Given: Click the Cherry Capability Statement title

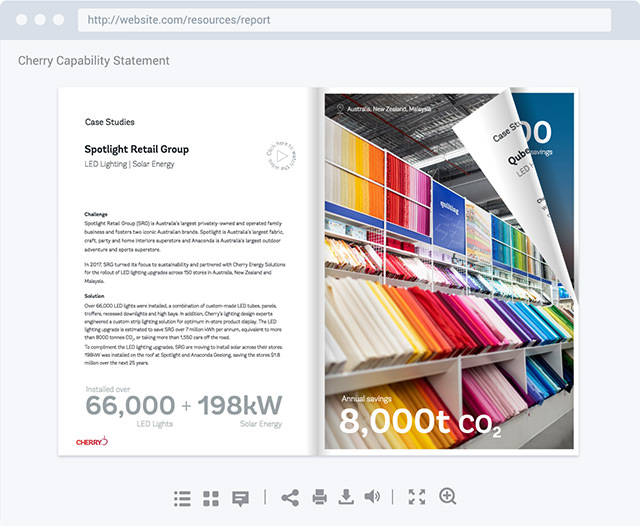Looking at the screenshot, I should click(x=94, y=61).
